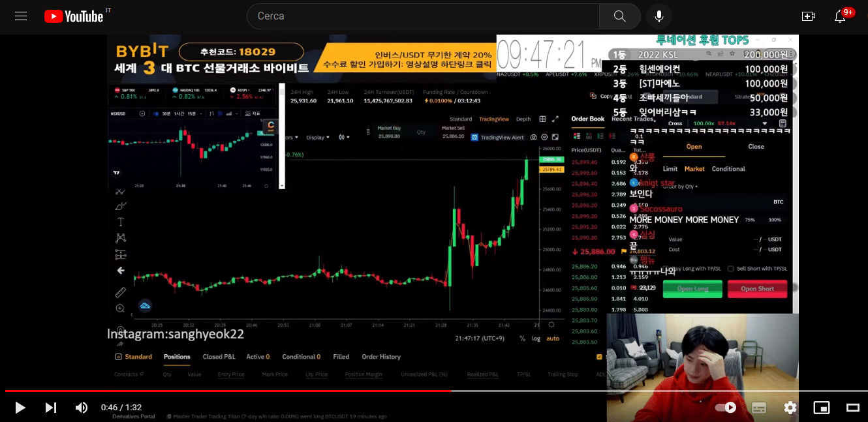
Task: Take chart snapshot with camera icon
Action: click(x=534, y=138)
